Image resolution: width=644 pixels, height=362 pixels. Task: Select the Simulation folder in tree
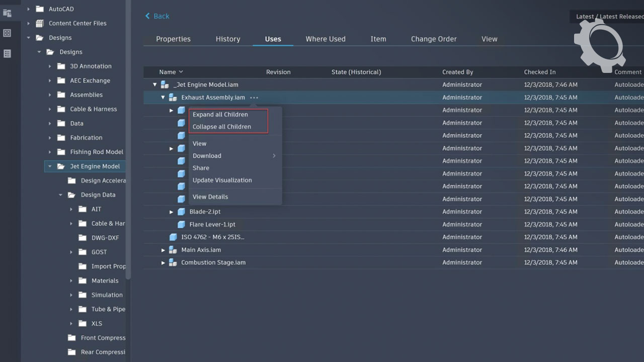coord(107,295)
